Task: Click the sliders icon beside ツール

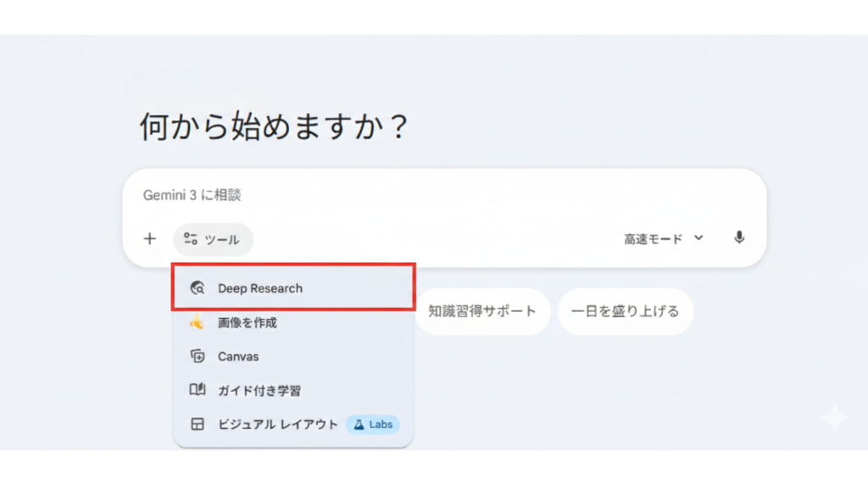Action: 191,239
